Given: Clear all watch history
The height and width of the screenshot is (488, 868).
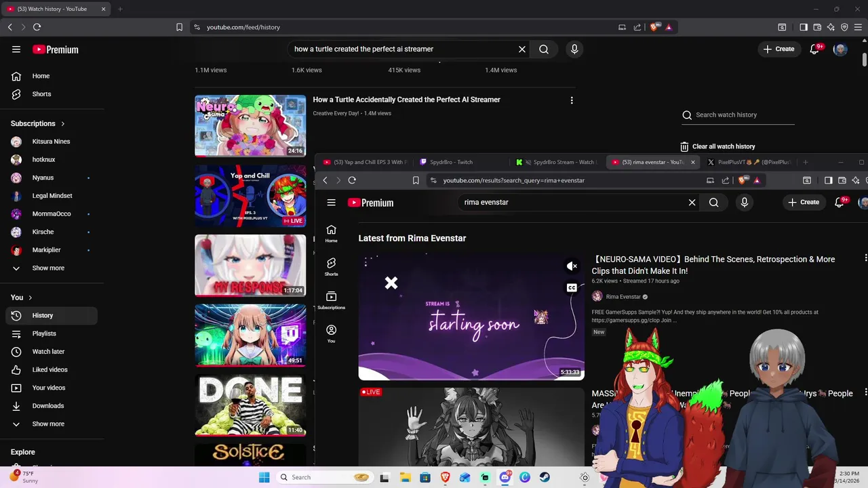Looking at the screenshot, I should 717,146.
